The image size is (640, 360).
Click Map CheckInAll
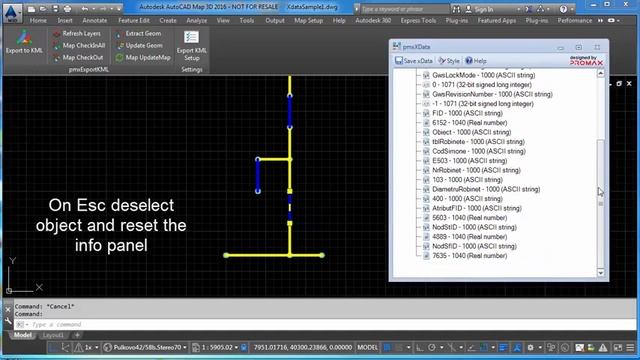point(79,45)
